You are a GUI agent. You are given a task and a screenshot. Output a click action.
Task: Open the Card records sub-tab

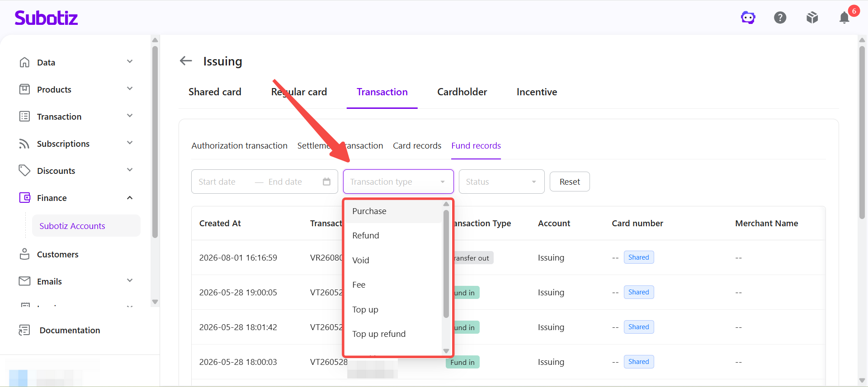tap(417, 146)
